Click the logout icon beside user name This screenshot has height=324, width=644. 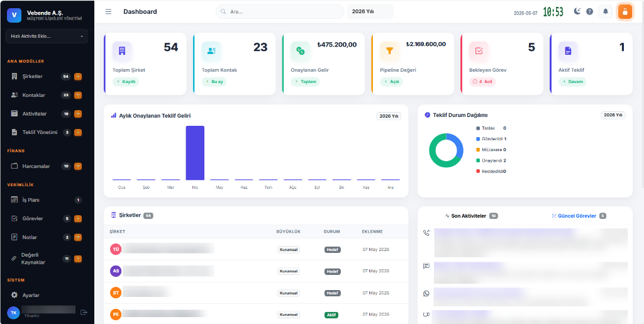point(84,313)
